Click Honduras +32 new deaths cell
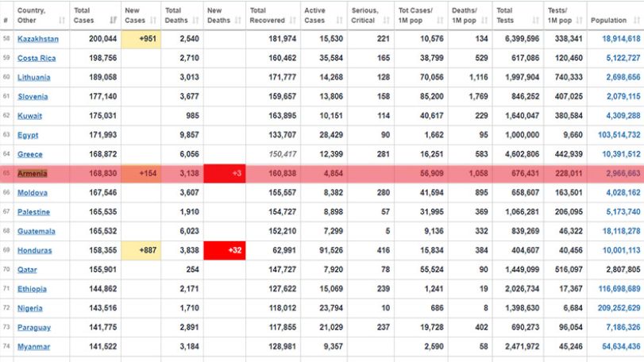Image resolution: width=644 pixels, height=362 pixels. (x=225, y=250)
